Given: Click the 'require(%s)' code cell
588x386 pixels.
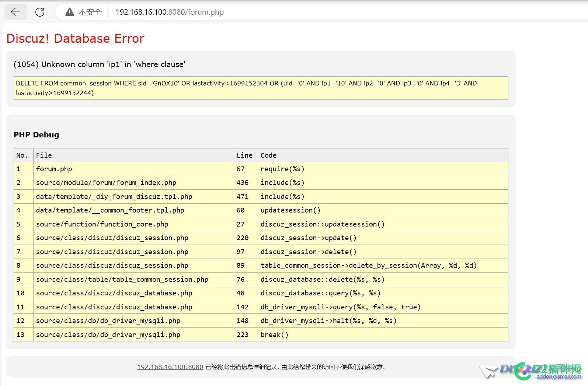Looking at the screenshot, I should (x=383, y=169).
